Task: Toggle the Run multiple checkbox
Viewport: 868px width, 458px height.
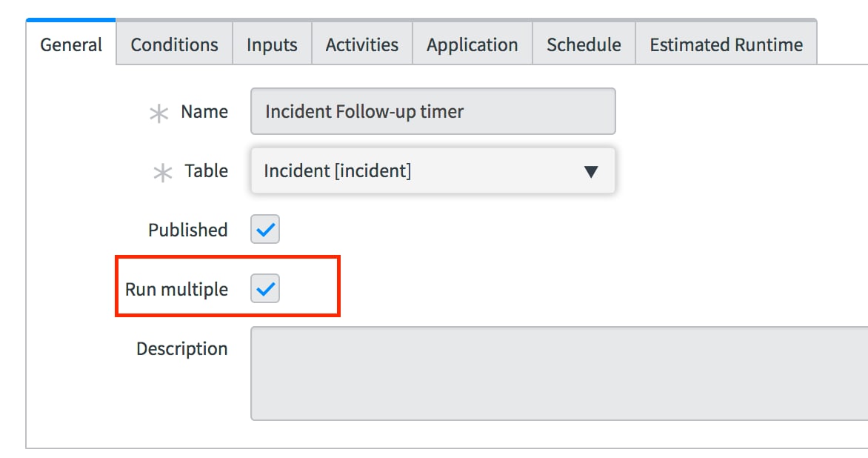Action: (x=265, y=288)
